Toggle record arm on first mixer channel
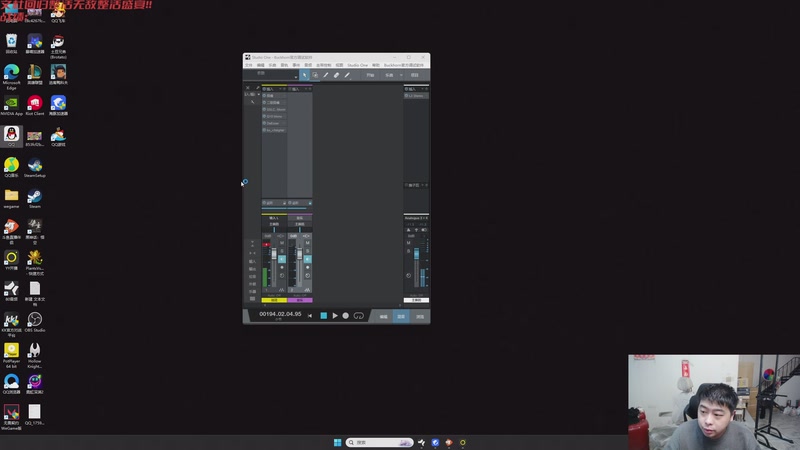The height and width of the screenshot is (450, 800). click(282, 267)
